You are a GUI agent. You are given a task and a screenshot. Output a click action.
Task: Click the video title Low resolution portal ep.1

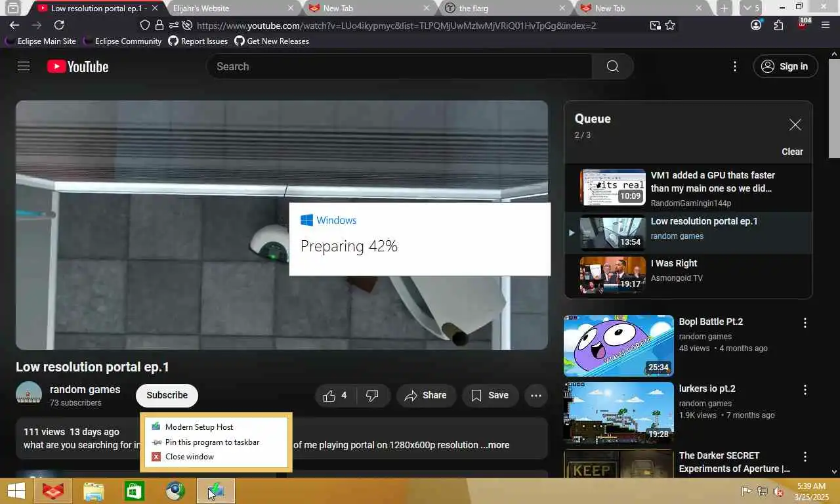click(93, 367)
